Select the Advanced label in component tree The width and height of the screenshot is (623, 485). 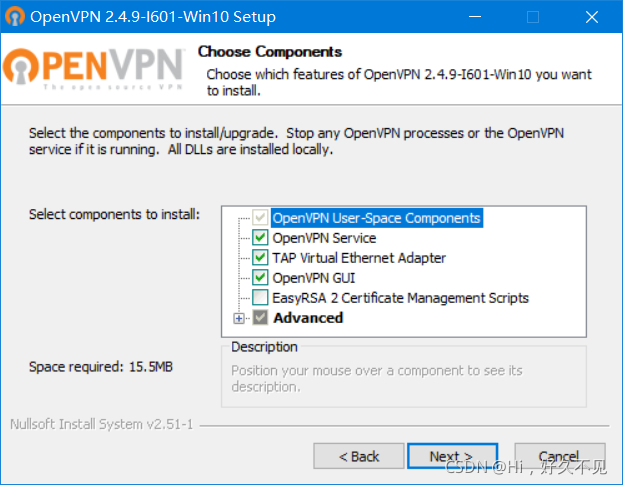coord(308,318)
